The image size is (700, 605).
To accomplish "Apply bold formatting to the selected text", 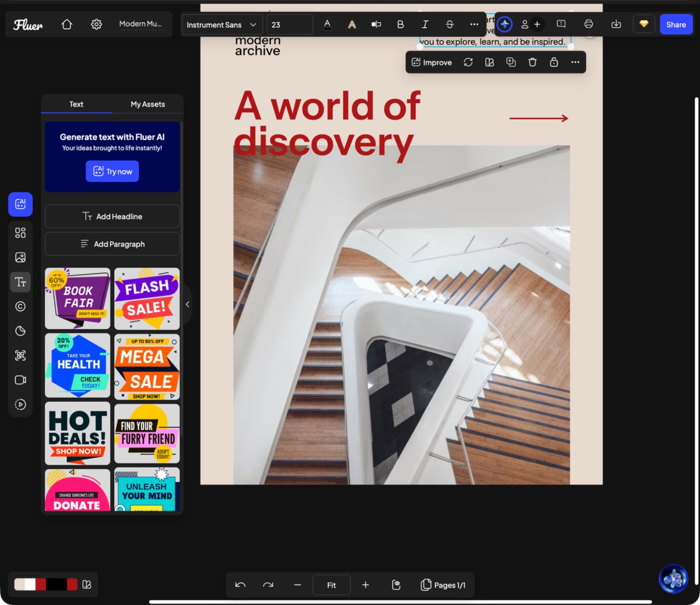I will pyautogui.click(x=400, y=24).
